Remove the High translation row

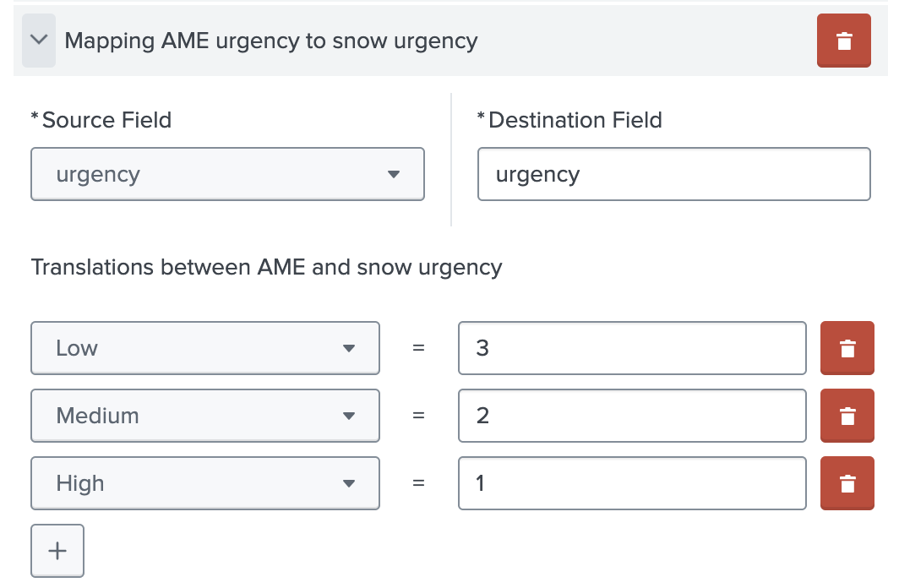point(847,483)
